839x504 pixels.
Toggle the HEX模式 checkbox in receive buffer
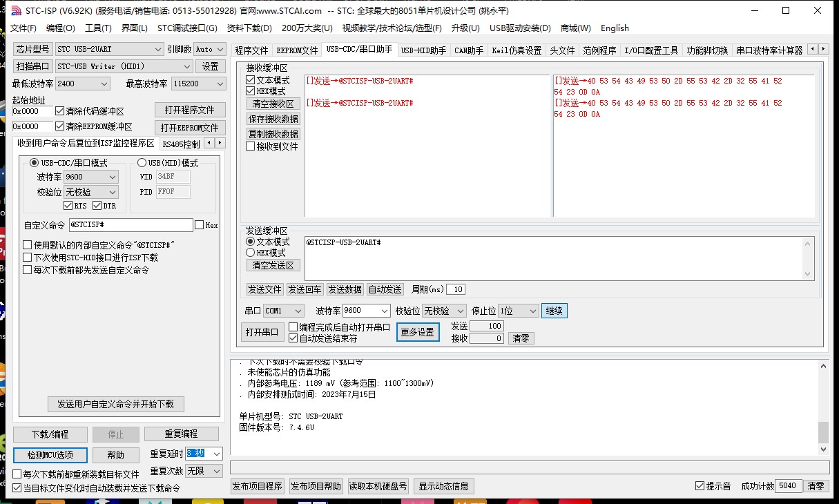(x=251, y=91)
